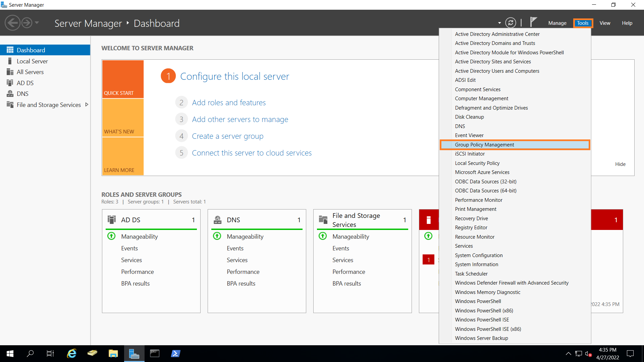Open Computer Management from Tools menu

click(x=481, y=98)
